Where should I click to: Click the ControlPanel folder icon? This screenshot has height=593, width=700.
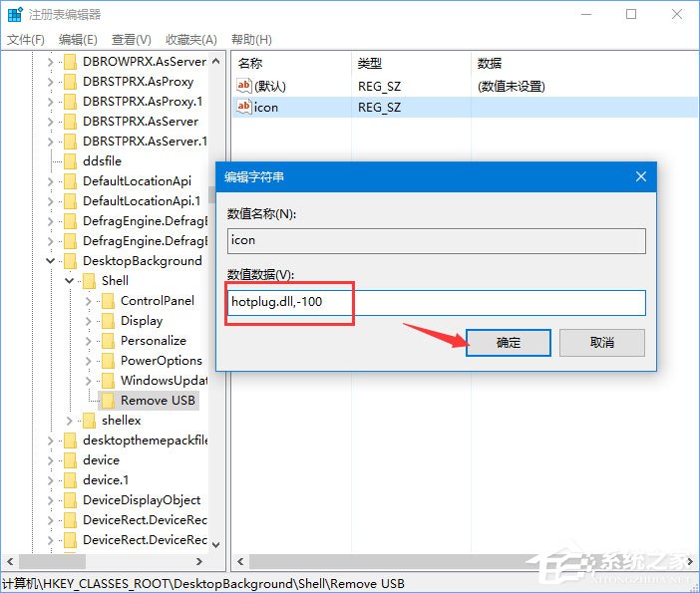coord(108,301)
